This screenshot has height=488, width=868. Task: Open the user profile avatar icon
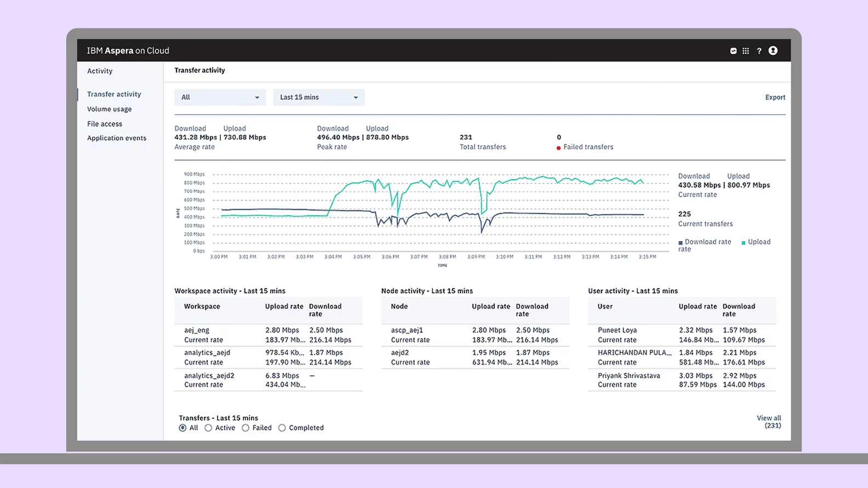pyautogui.click(x=773, y=50)
